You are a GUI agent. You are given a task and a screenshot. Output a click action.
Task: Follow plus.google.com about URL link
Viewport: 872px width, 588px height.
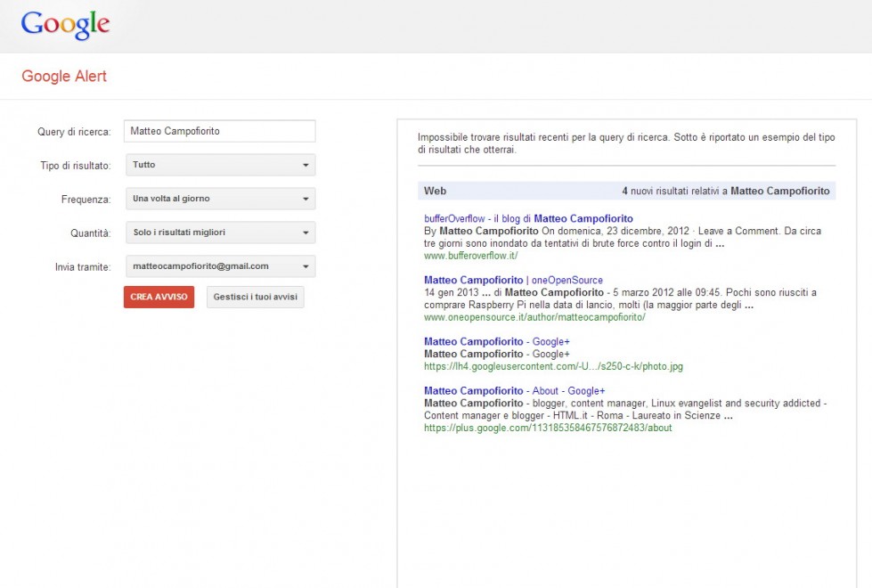(548, 428)
